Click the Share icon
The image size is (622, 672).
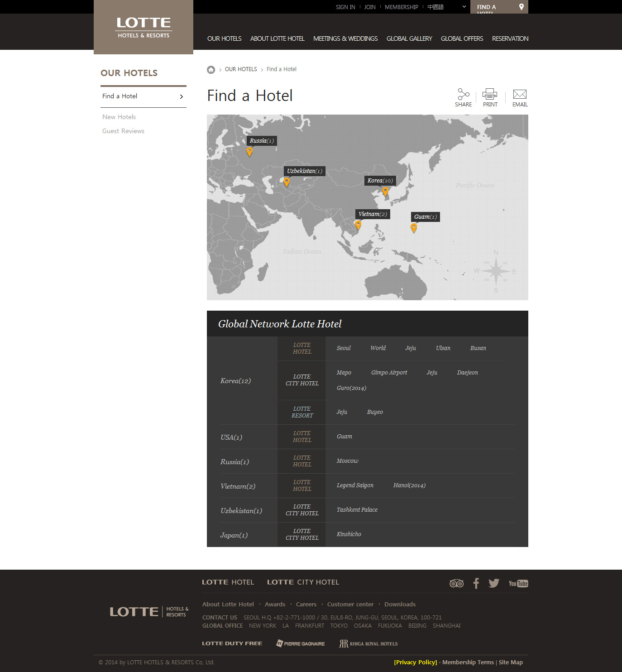tap(463, 94)
